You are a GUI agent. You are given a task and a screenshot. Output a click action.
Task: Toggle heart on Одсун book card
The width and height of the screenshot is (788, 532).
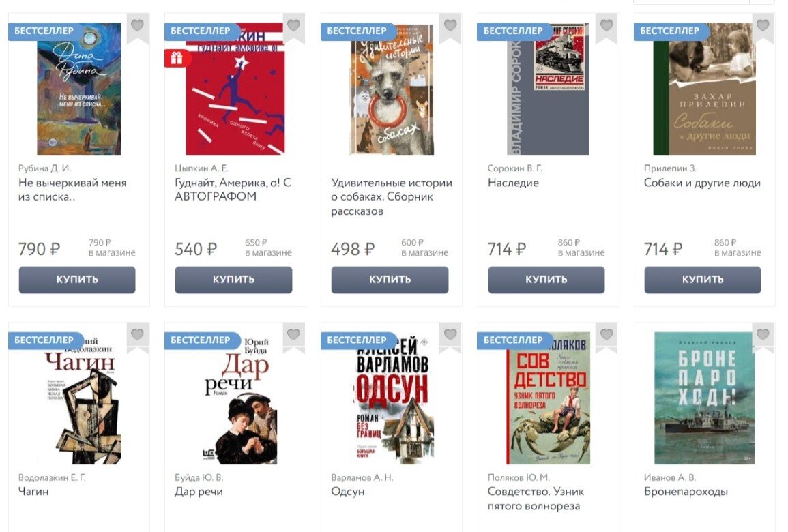tap(450, 334)
